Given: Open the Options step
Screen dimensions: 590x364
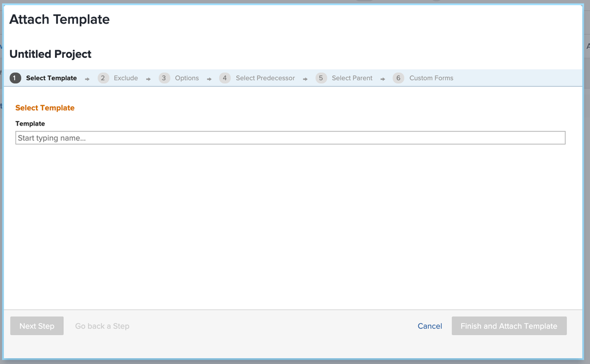Looking at the screenshot, I should 187,78.
